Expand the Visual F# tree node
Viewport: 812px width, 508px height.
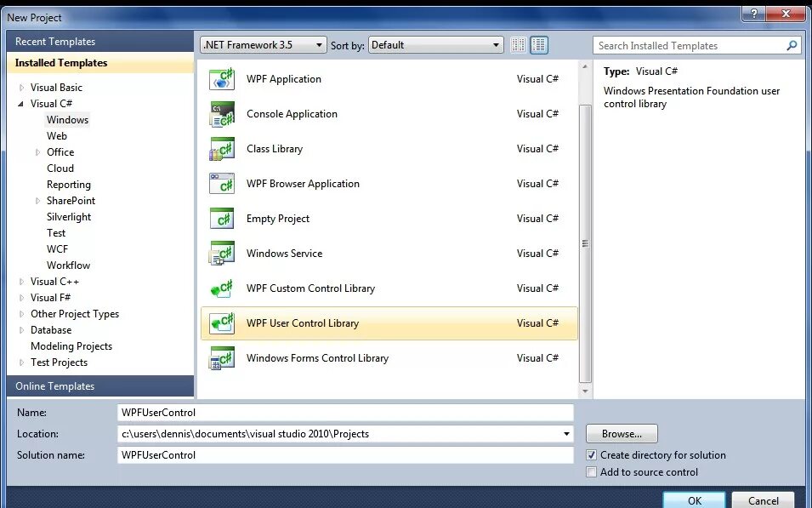[22, 298]
